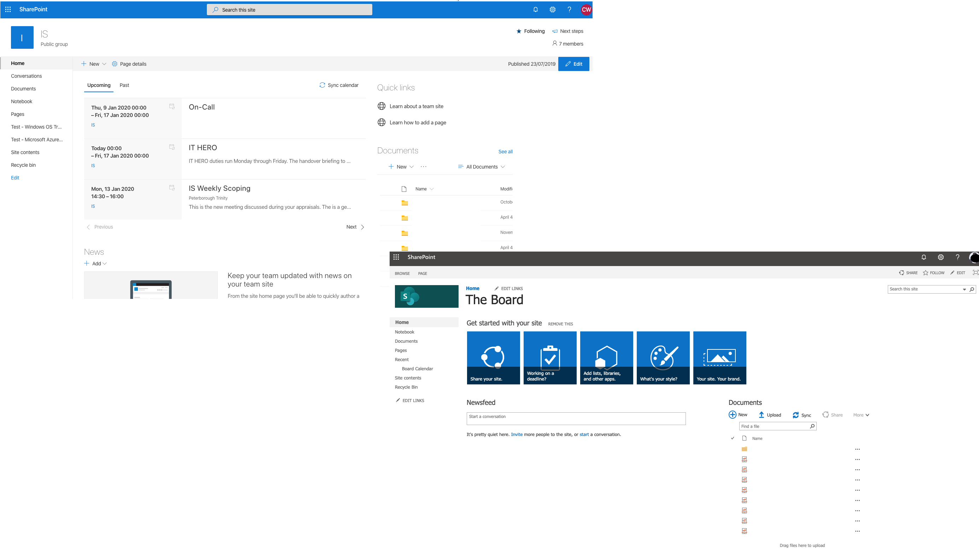Click the blue Edit page button
This screenshot has width=979, height=560.
(573, 64)
